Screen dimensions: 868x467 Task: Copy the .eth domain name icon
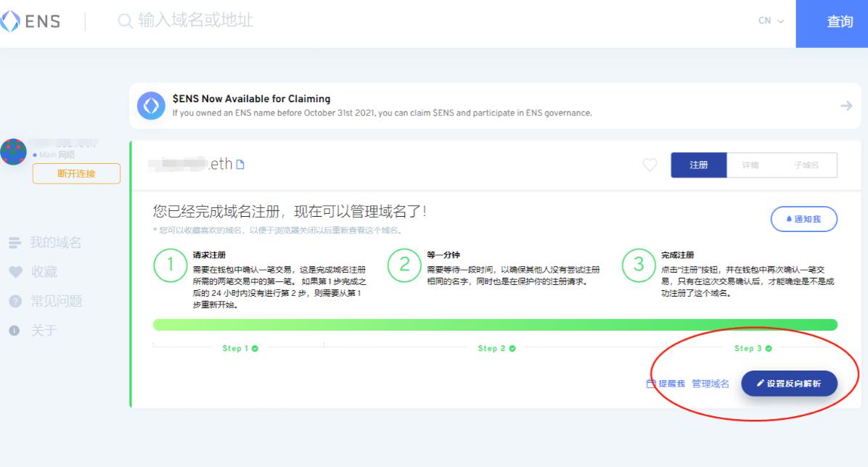tap(240, 165)
